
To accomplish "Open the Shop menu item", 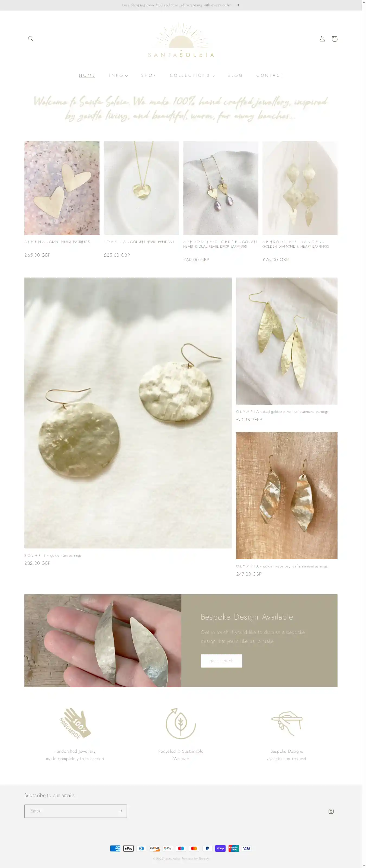I will pyautogui.click(x=149, y=75).
